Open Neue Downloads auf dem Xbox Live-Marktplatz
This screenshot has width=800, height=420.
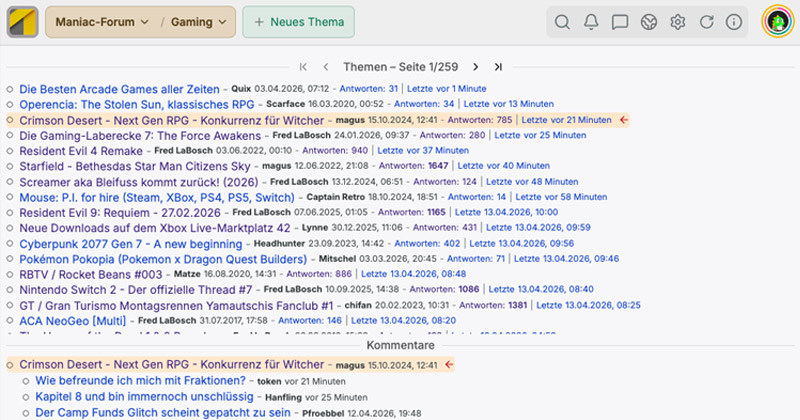155,228
